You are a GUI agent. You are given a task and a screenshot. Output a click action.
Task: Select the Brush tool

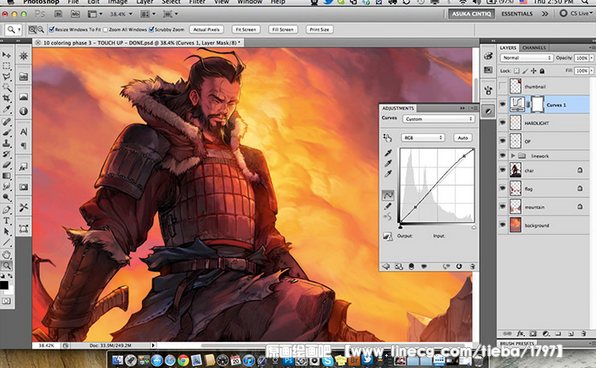click(6, 132)
